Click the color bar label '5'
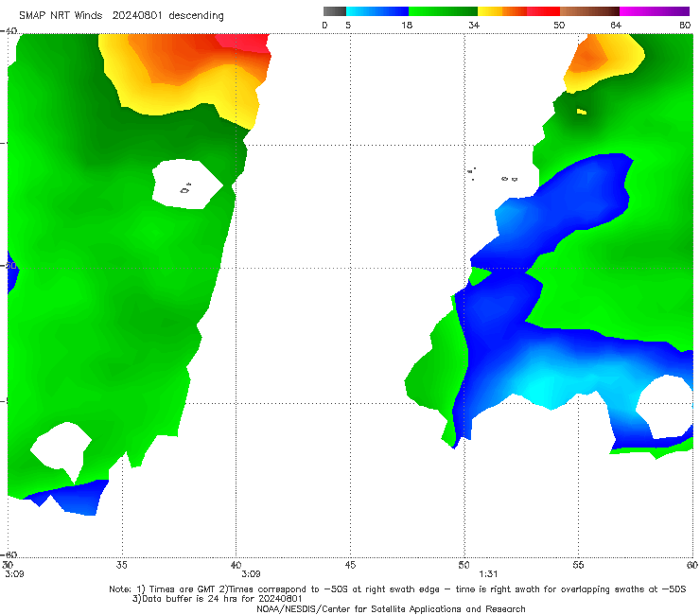This screenshot has height=615, width=700. point(348,25)
